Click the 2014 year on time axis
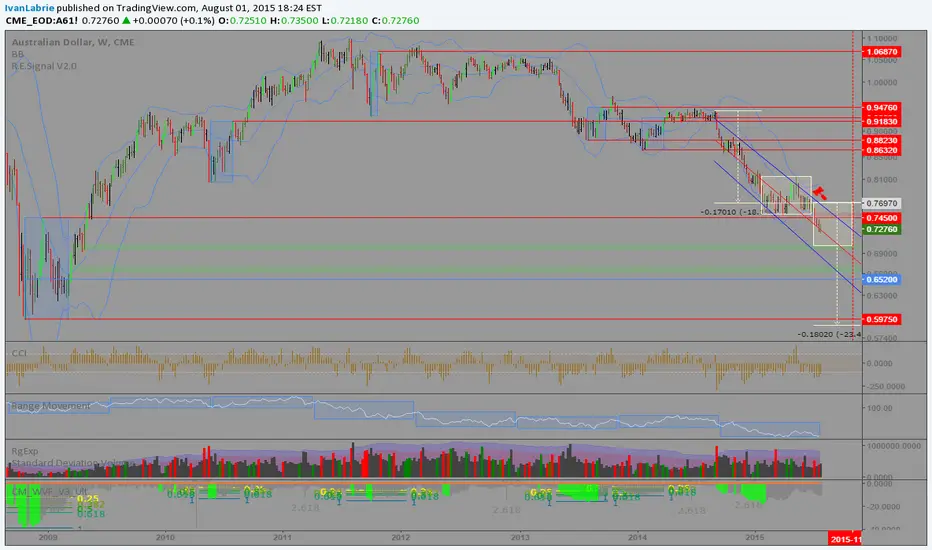 [x=638, y=538]
